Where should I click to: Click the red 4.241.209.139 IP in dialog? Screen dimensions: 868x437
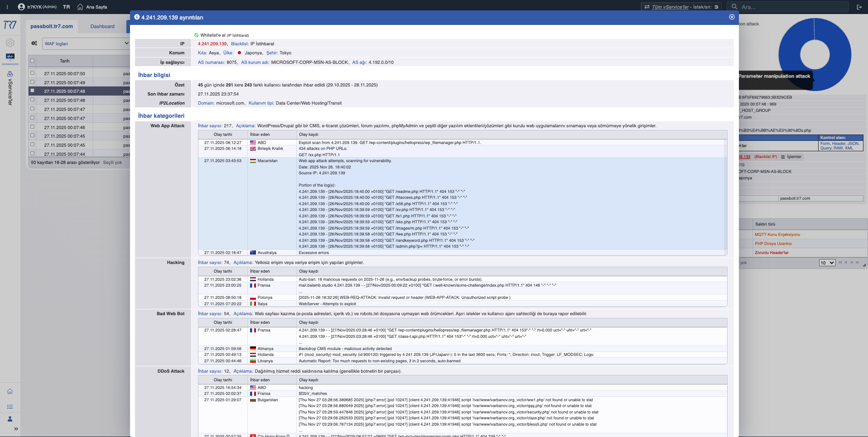point(212,44)
